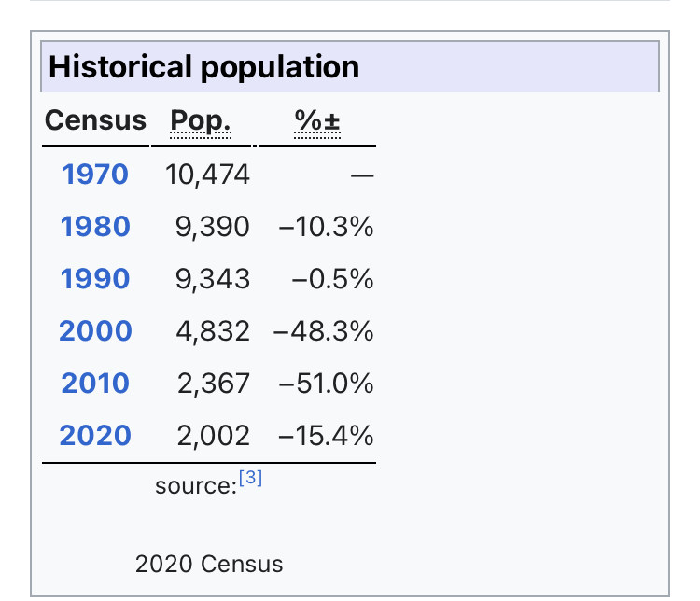Click the [3] source citation reference
Viewport: 700px width, 601px height.
coord(250,479)
